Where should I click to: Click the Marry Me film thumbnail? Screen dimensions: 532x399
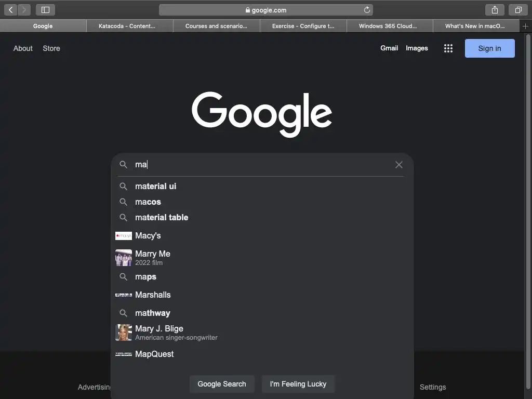coord(124,258)
